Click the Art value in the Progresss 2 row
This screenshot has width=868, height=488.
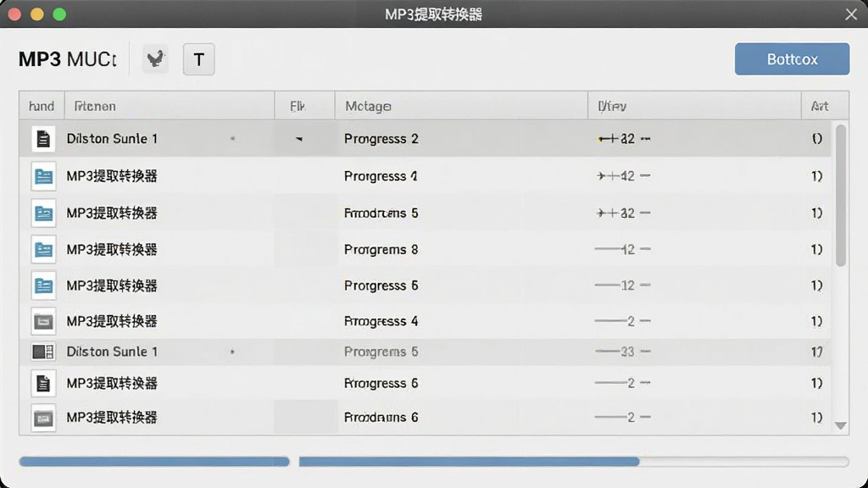pos(817,138)
